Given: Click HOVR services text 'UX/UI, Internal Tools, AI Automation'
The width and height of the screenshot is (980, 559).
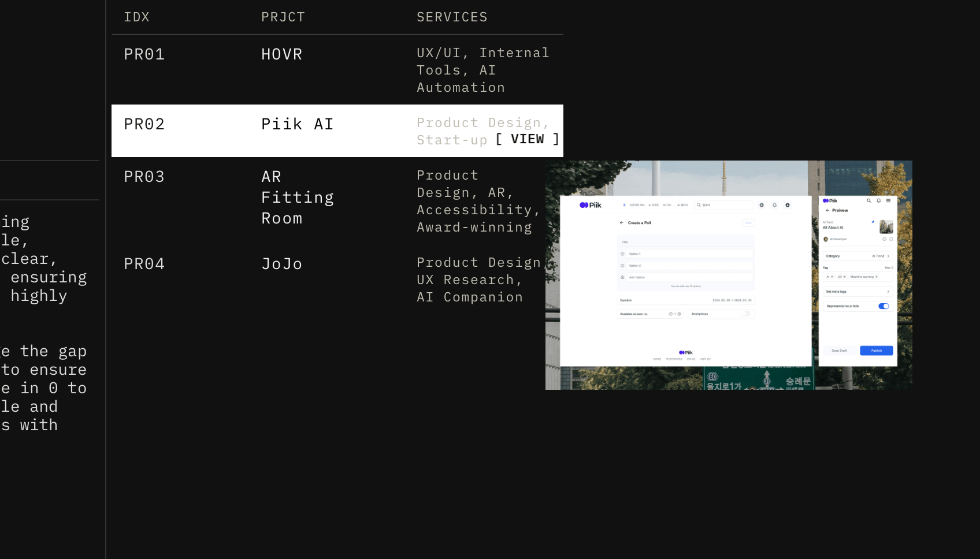Looking at the screenshot, I should pyautogui.click(x=483, y=70).
